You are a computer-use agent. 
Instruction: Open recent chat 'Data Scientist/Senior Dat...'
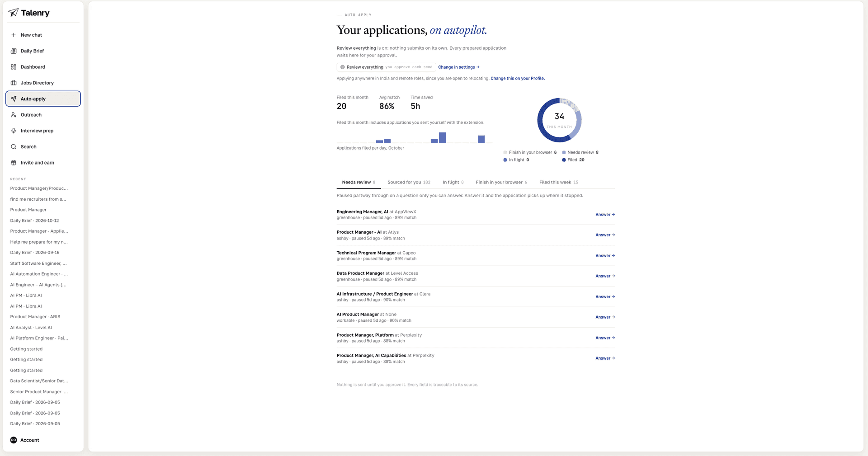39,381
